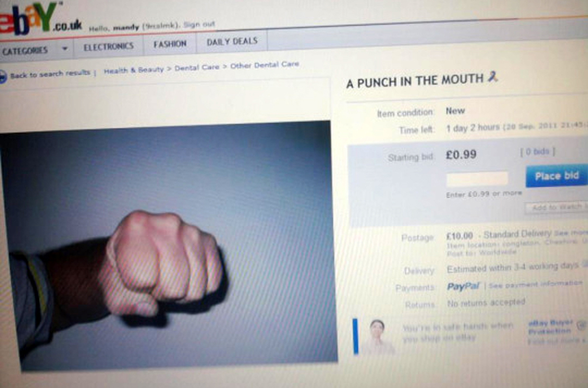Screen dimensions: 588x388
Task: Click the eBay.co.uk logo
Action: [x=41, y=20]
